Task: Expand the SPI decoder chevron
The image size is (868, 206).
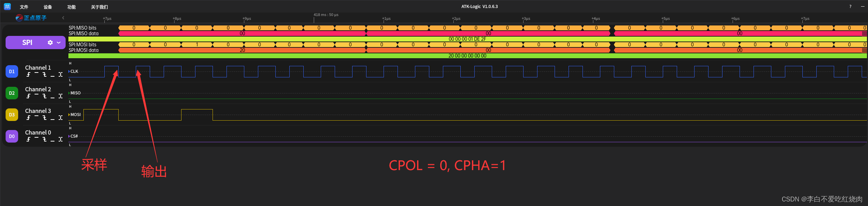Action: [x=59, y=43]
